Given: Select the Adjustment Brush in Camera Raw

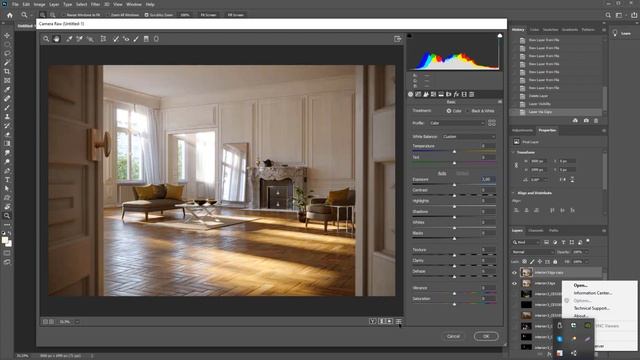Looking at the screenshot, I should point(136,39).
